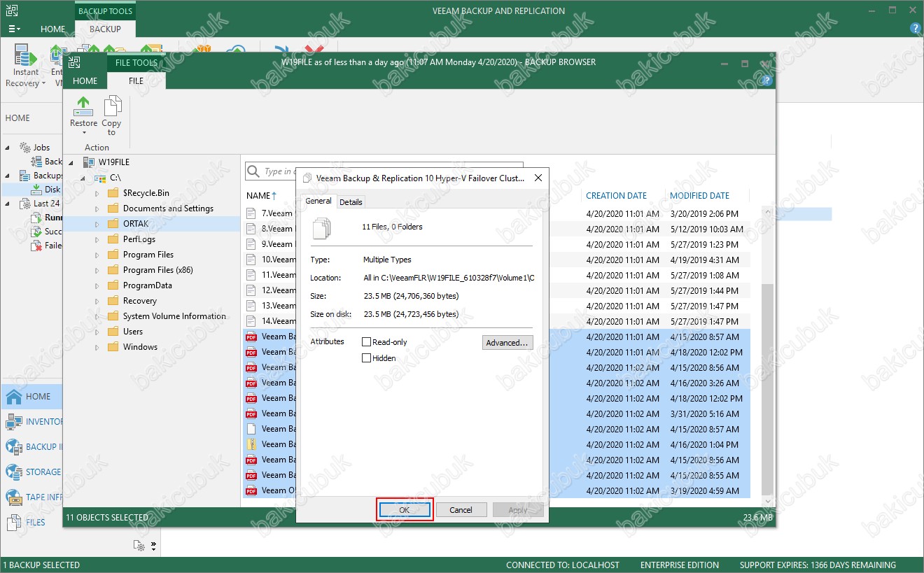Image resolution: width=924 pixels, height=573 pixels.
Task: Click the document icon of 7.Veeam file
Action: pos(252,213)
